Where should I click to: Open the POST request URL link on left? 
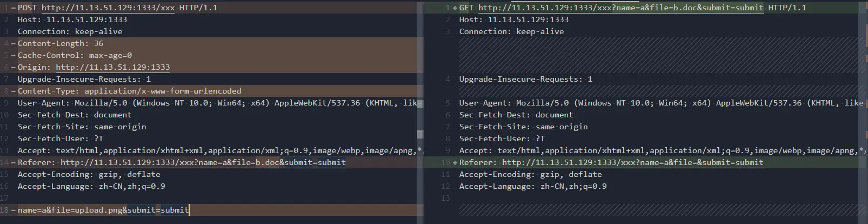(108, 8)
